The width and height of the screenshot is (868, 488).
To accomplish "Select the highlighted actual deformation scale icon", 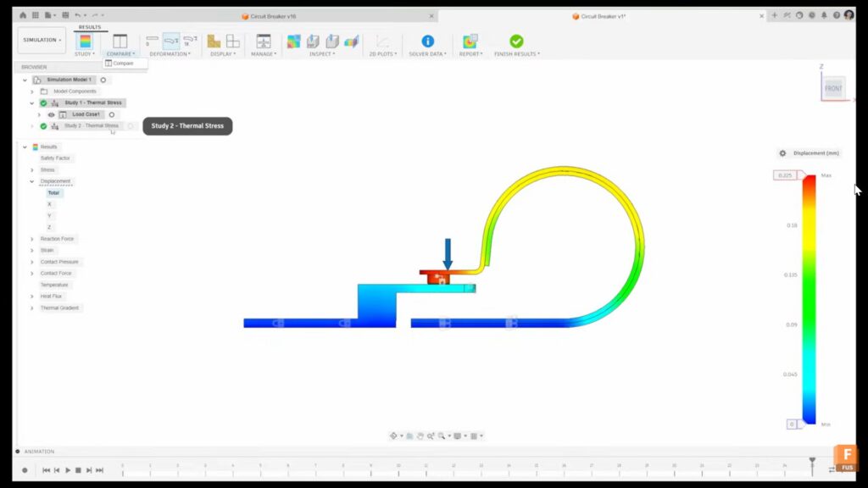I will (x=171, y=41).
